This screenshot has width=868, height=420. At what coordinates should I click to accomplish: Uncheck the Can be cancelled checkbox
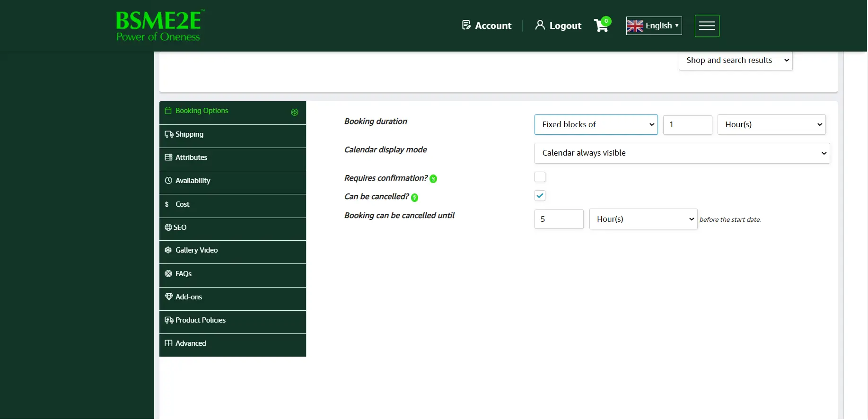[540, 196]
